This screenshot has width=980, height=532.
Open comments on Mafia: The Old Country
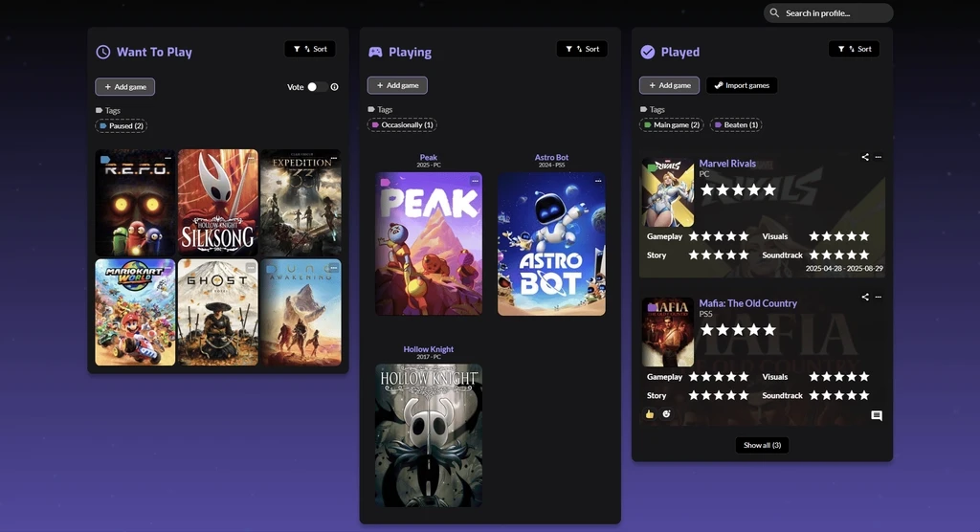[x=876, y=415]
